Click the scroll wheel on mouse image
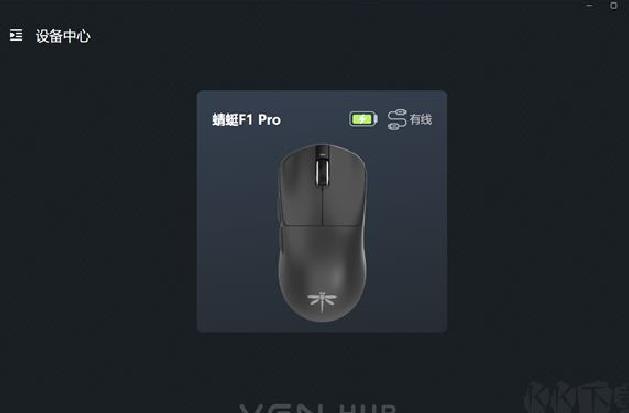The image size is (629, 413). (x=322, y=172)
